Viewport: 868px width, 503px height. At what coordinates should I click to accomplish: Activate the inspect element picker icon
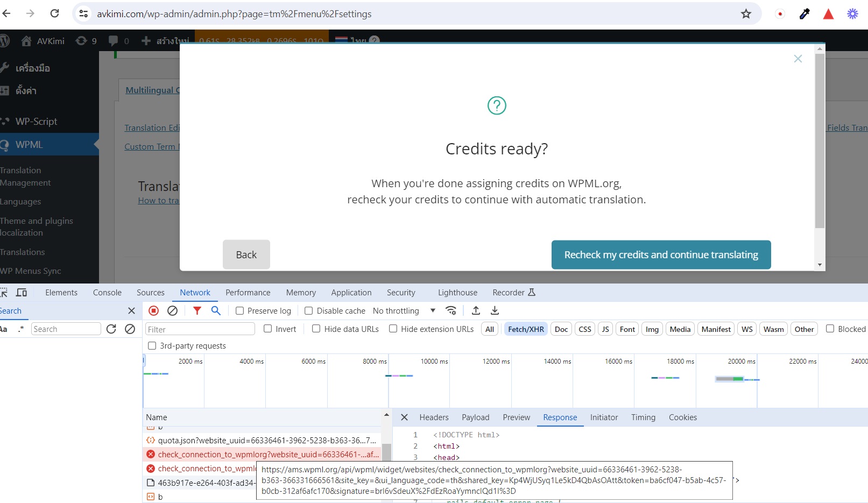pyautogui.click(x=3, y=293)
